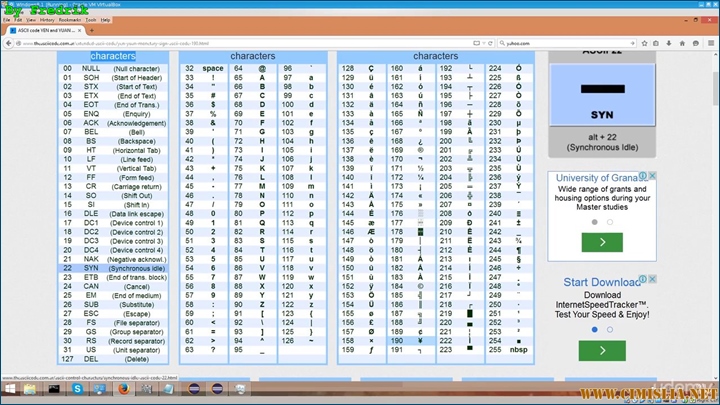The width and height of the screenshot is (720, 405).
Task: Open the command prompt taskbar icon
Action: [x=54, y=388]
